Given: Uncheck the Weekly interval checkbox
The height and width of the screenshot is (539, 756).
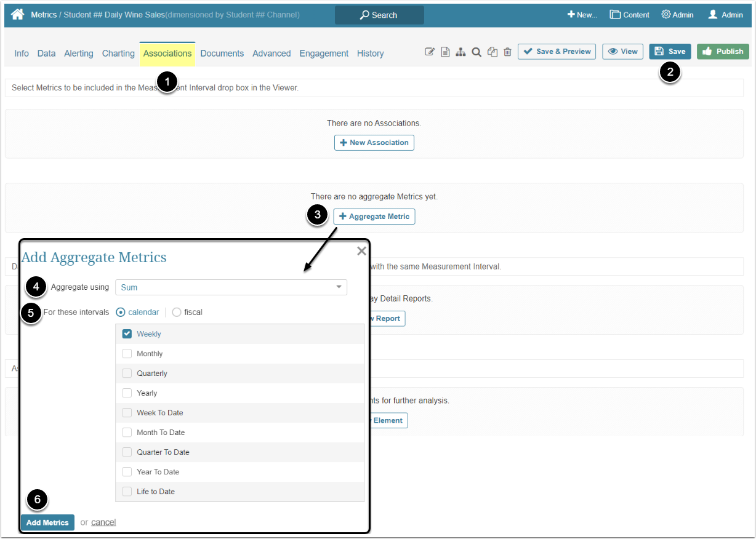Looking at the screenshot, I should 127,333.
